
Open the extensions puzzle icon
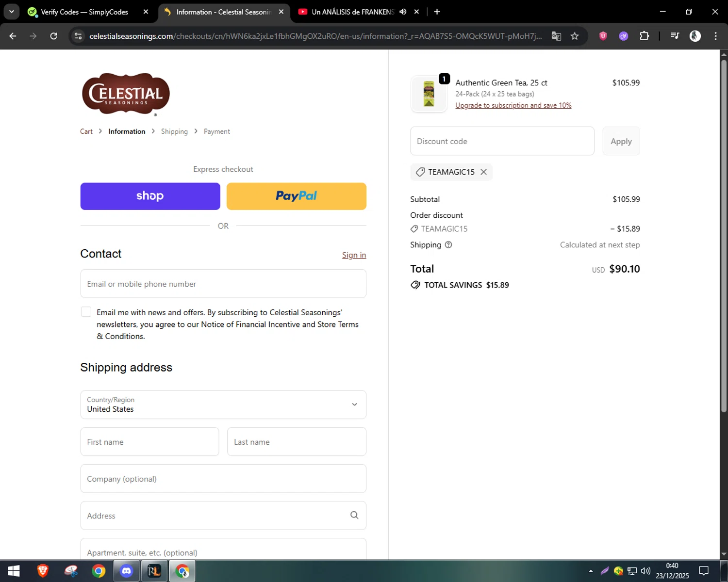click(645, 36)
